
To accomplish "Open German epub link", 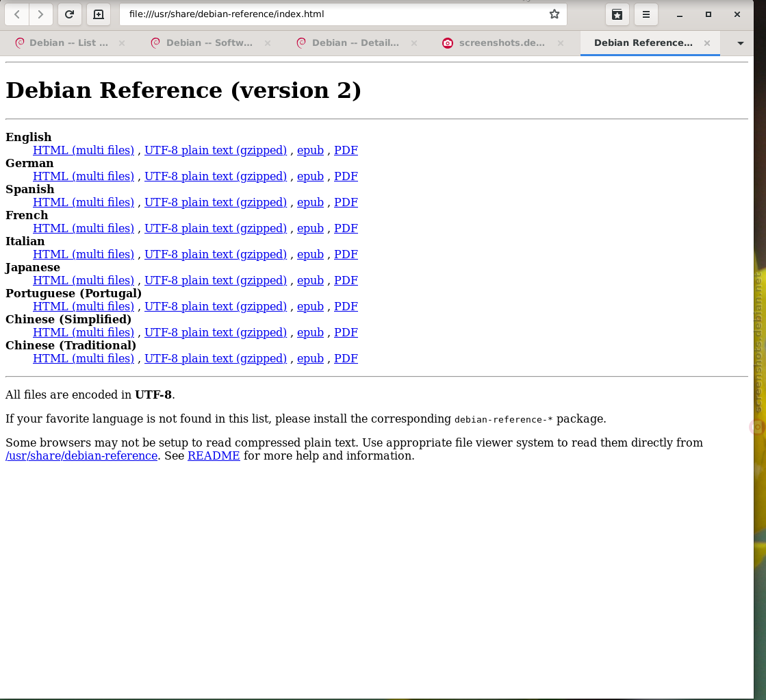I will click(310, 176).
